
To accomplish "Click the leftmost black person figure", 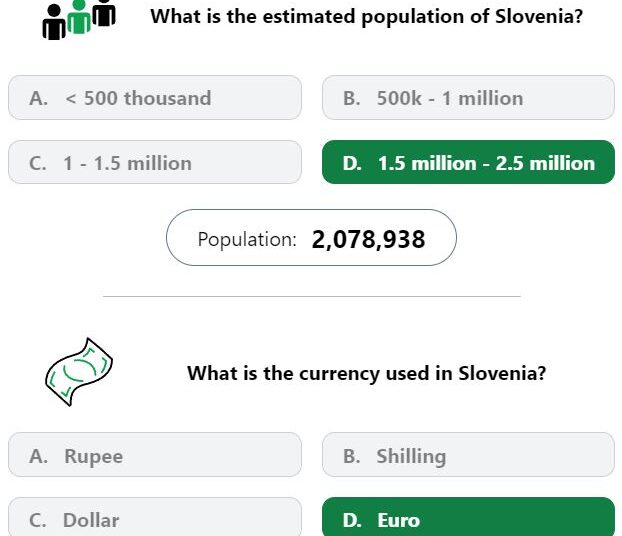I will [54, 23].
